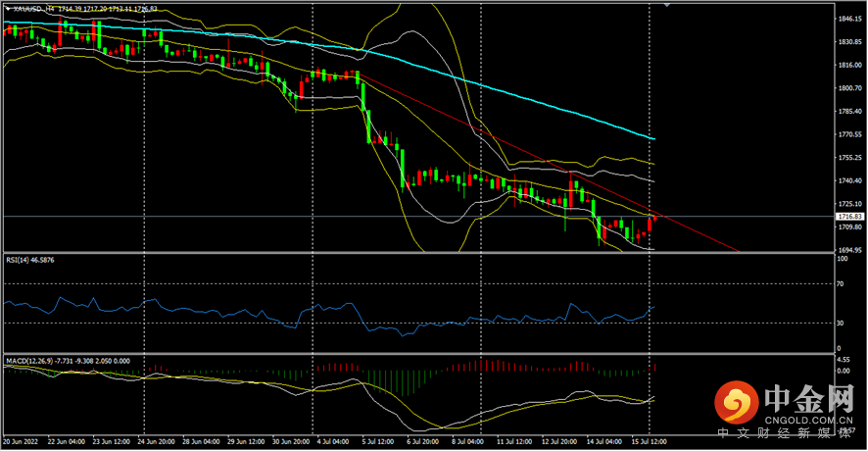Click the RSI 70 level label

841,283
